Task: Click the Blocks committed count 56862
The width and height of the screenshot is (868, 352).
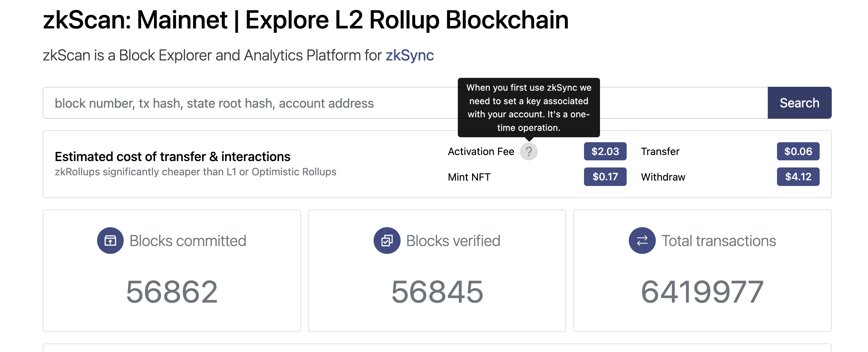Action: (172, 292)
